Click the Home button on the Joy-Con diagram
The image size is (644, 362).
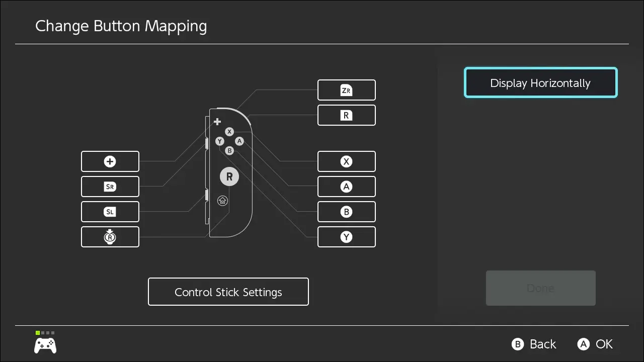click(223, 201)
